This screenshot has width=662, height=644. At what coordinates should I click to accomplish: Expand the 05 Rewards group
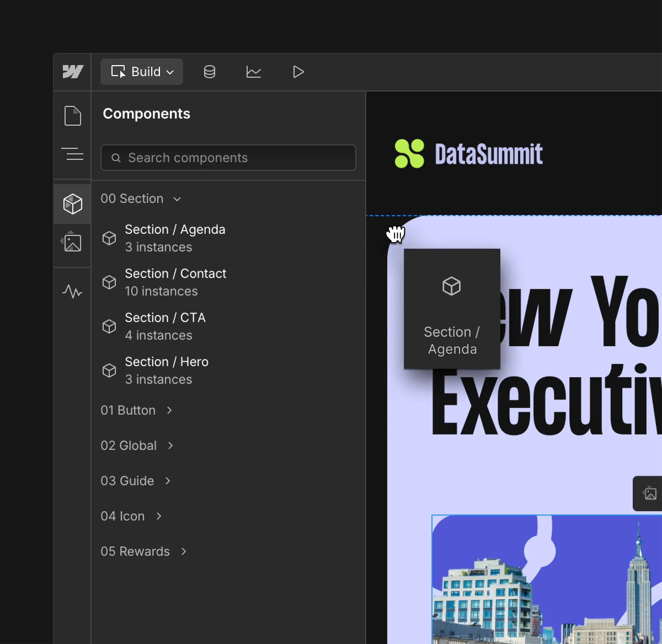pyautogui.click(x=144, y=551)
